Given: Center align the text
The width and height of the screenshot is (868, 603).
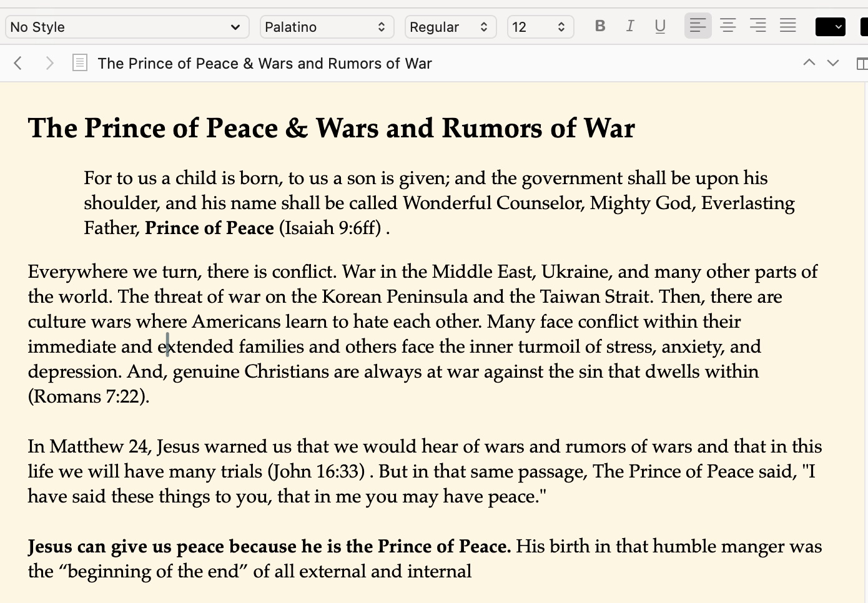Looking at the screenshot, I should (x=727, y=26).
